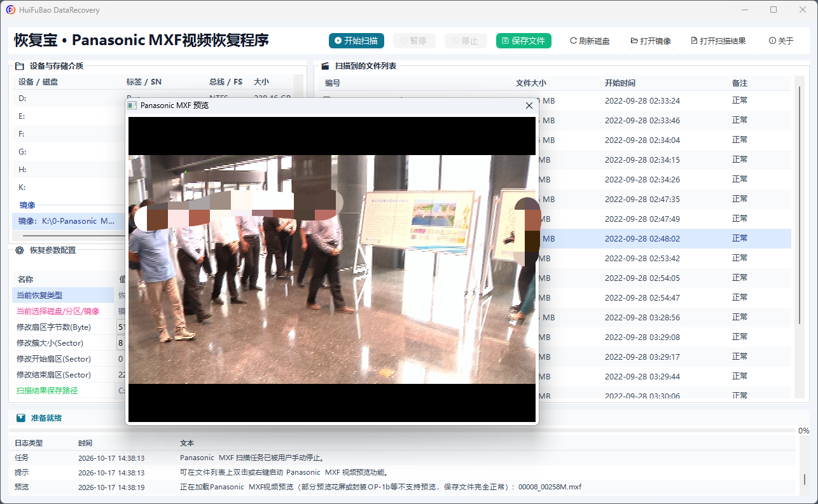The height and width of the screenshot is (504, 818).
Task: Click the 保存文件 save file button
Action: click(x=523, y=41)
